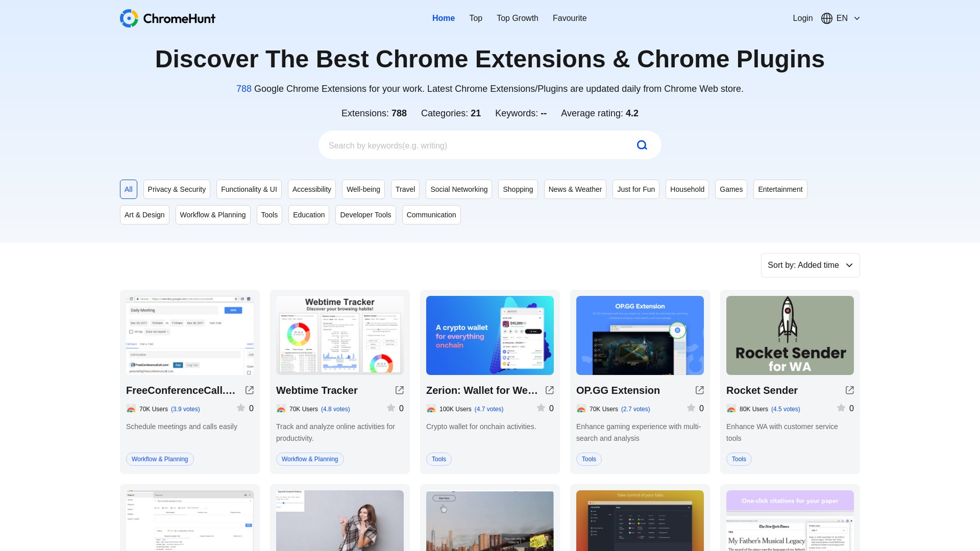Viewport: 980px width, 551px height.
Task: Select the Games category filter
Action: tap(731, 189)
